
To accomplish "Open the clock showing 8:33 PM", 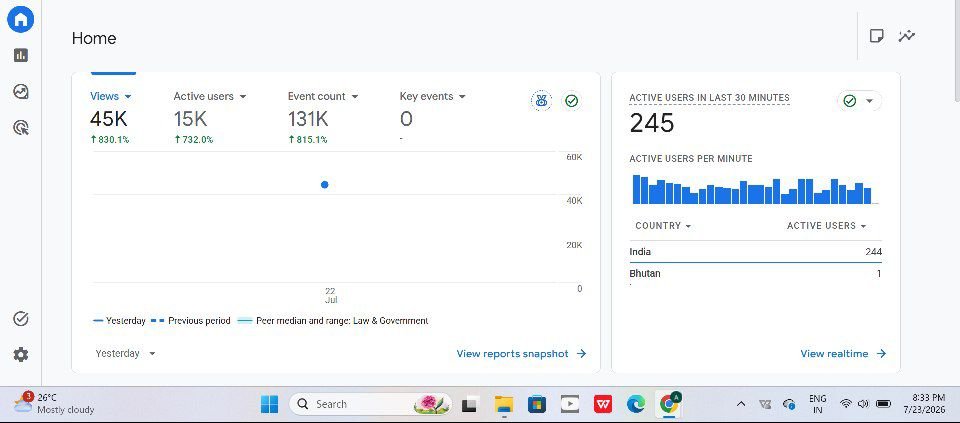I will (x=924, y=403).
